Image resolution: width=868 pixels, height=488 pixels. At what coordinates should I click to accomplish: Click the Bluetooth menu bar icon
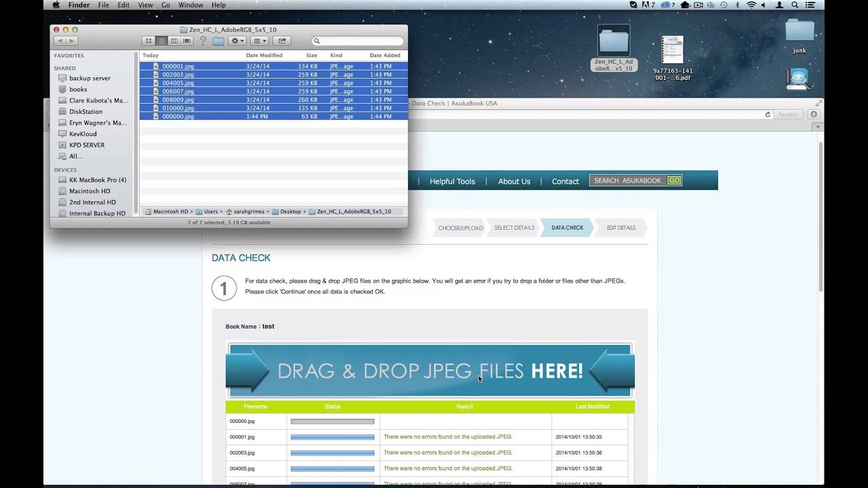(737, 5)
